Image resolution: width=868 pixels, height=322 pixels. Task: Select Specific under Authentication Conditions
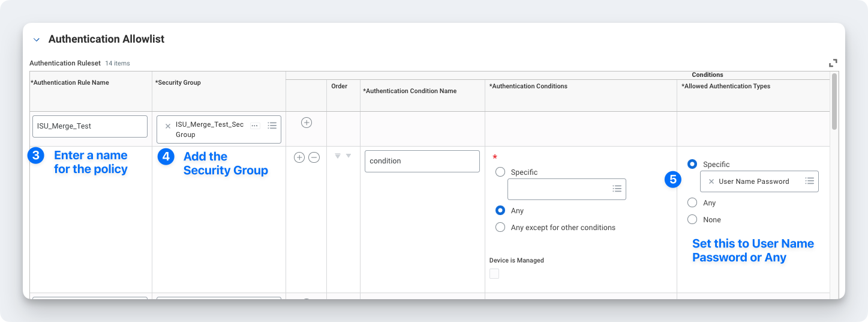pos(500,172)
